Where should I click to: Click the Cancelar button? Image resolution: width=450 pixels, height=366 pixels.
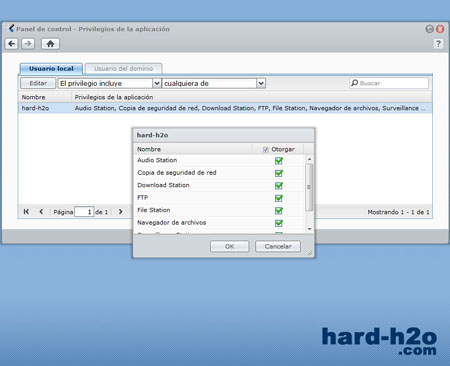coord(278,246)
